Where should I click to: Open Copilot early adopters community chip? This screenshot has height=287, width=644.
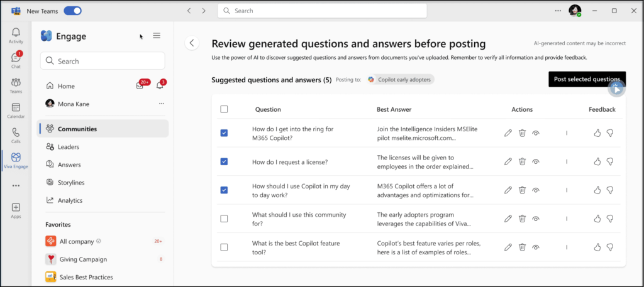(x=401, y=80)
